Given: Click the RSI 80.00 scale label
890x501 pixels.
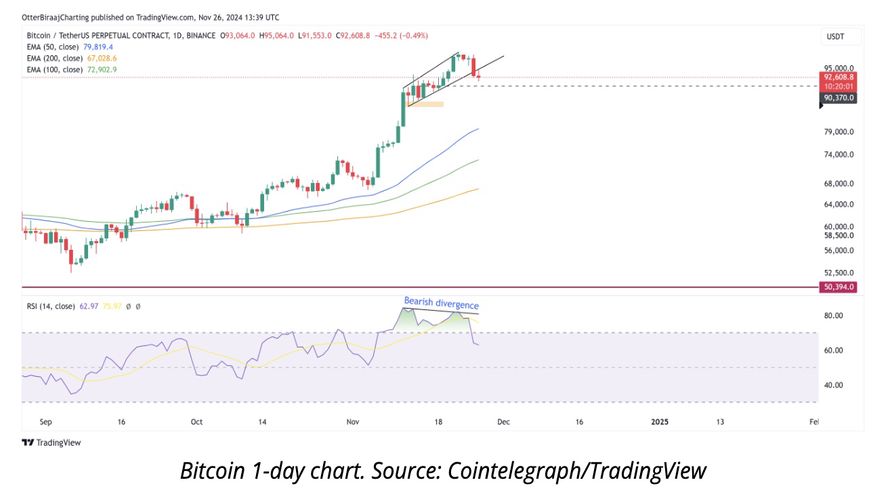Looking at the screenshot, I should point(833,315).
